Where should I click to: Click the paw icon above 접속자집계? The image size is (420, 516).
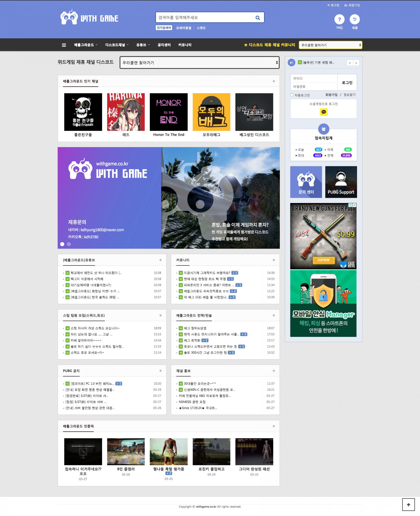coord(323,129)
